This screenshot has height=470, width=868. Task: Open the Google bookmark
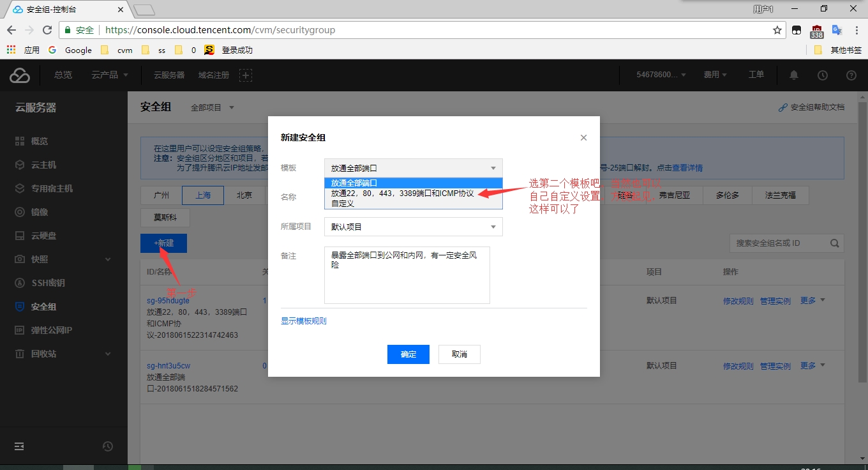tap(70, 50)
